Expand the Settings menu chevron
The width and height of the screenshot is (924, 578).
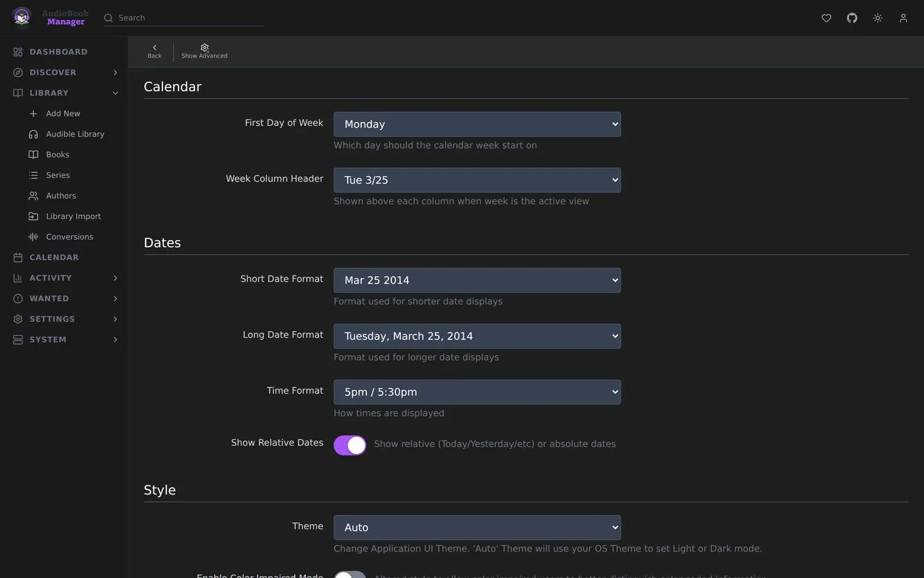pyautogui.click(x=116, y=319)
